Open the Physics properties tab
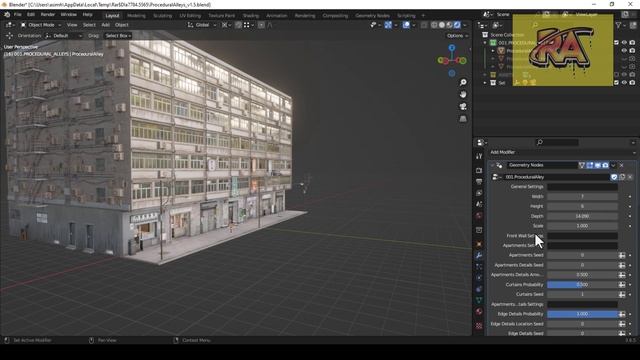 pyautogui.click(x=479, y=278)
